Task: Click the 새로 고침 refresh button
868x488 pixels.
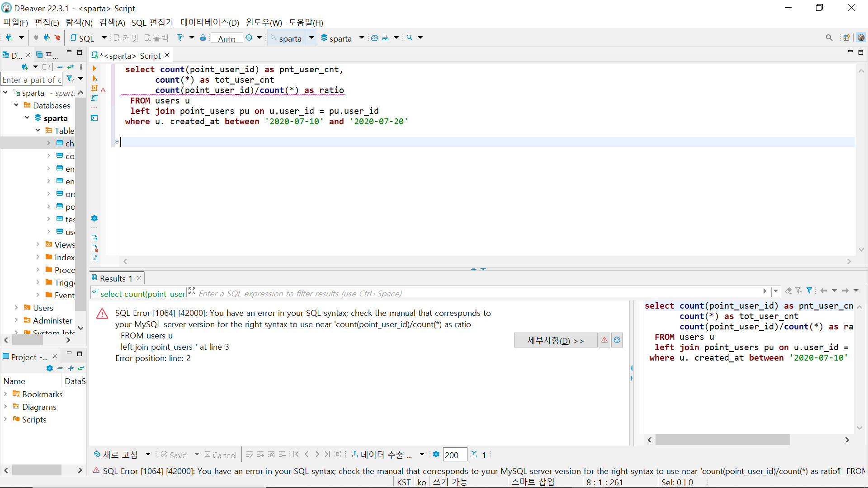Action: (116, 455)
